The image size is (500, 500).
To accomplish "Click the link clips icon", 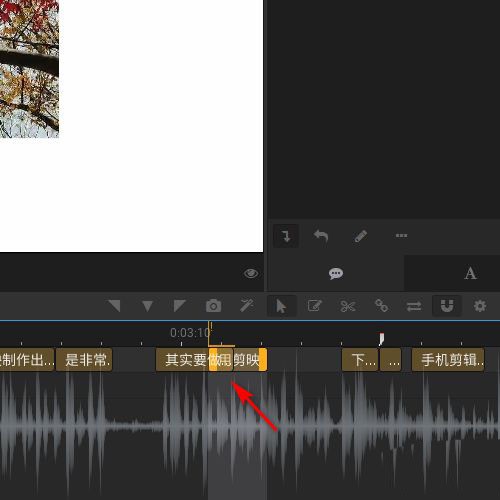I will 381,306.
